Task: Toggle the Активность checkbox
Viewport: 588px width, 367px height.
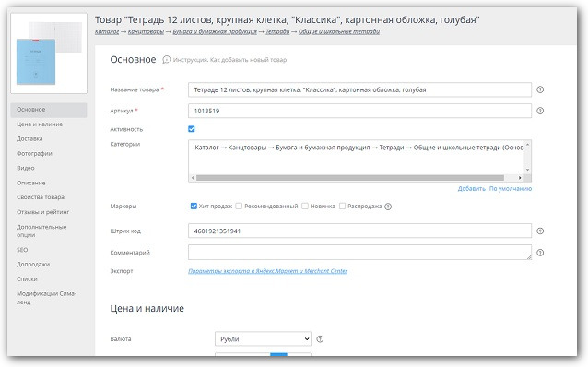Action: pos(192,129)
